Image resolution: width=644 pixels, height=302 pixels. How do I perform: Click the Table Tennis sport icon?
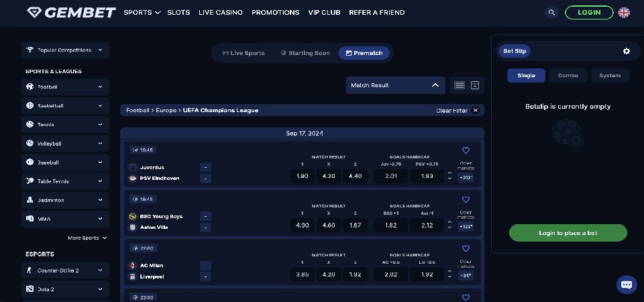point(30,181)
